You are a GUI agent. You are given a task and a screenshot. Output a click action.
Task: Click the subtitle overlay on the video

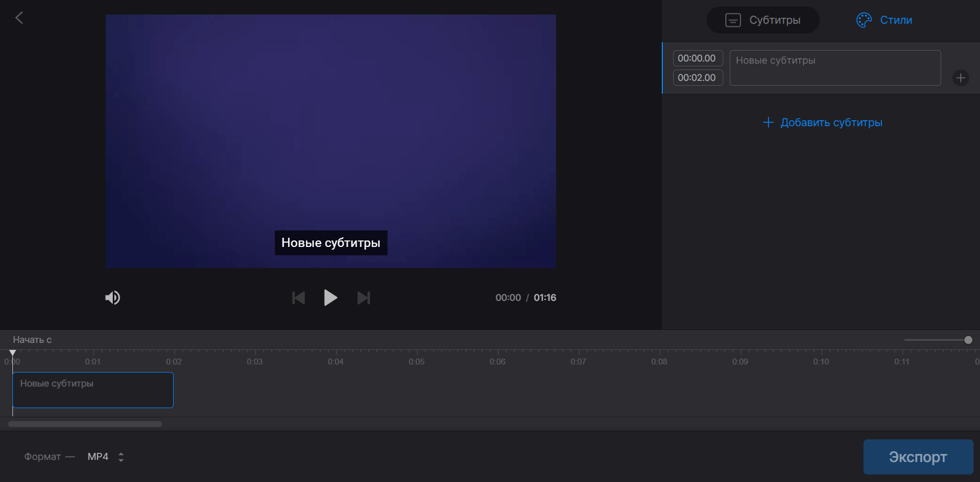pyautogui.click(x=331, y=243)
